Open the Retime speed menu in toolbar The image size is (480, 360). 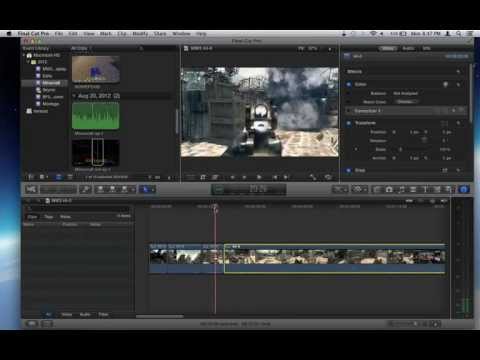pos(359,189)
